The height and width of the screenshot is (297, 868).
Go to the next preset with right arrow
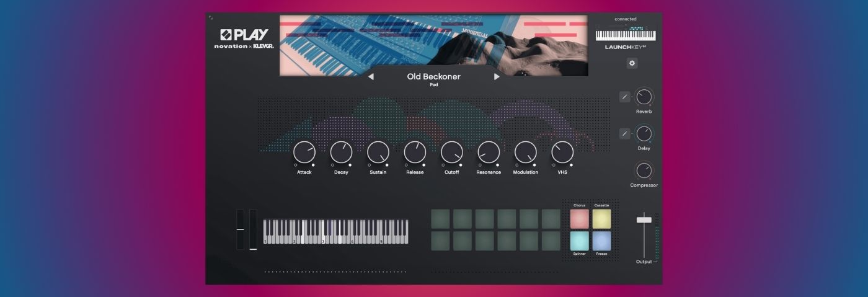point(497,77)
